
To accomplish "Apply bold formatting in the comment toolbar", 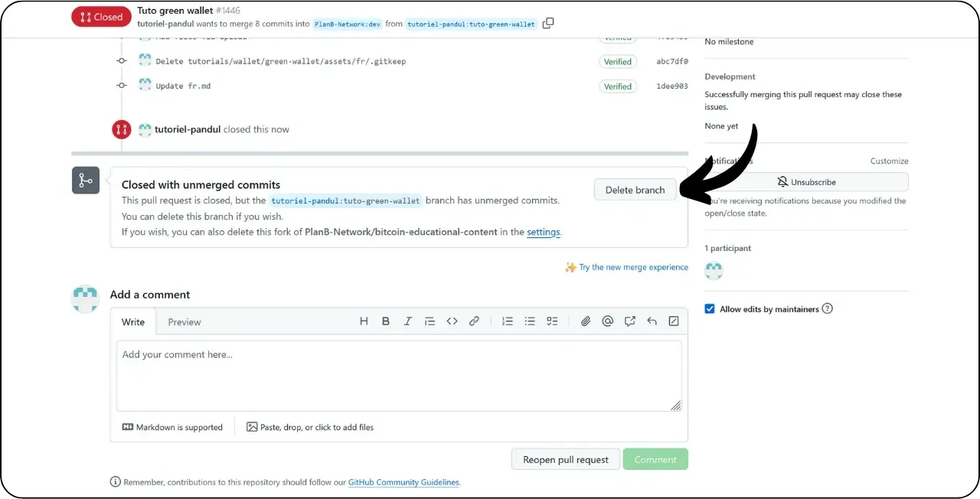I will [386, 321].
